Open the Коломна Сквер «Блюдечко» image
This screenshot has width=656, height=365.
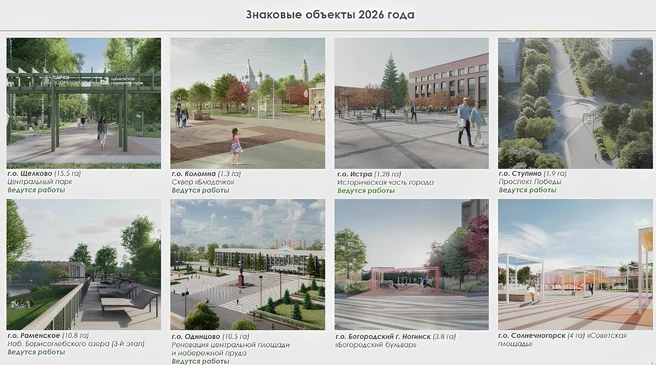tap(248, 103)
